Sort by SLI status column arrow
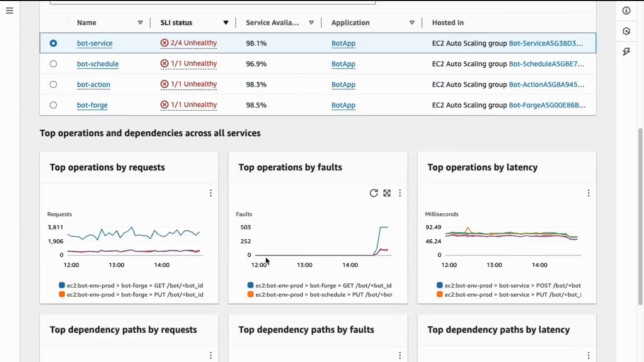644x362 pixels. tap(226, 23)
